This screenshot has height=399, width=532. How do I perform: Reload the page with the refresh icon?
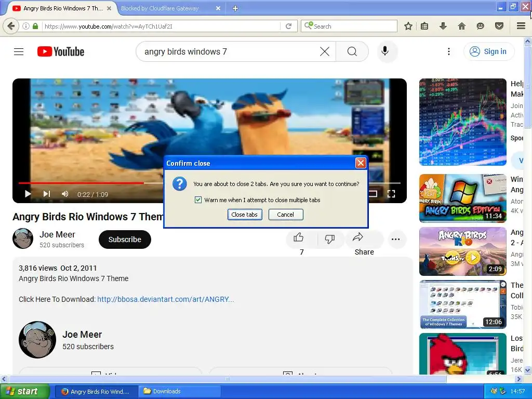click(x=288, y=26)
